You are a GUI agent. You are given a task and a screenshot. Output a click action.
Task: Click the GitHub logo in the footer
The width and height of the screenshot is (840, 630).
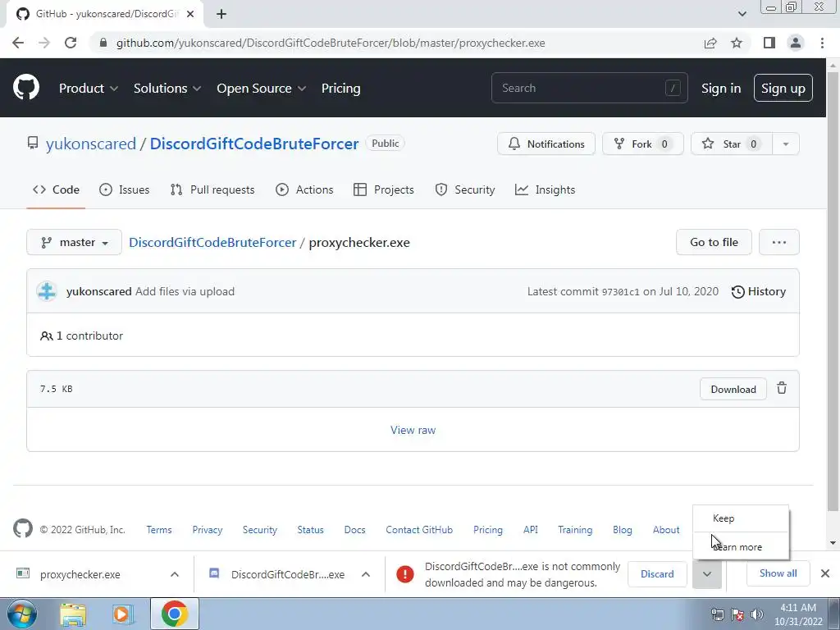[23, 529]
